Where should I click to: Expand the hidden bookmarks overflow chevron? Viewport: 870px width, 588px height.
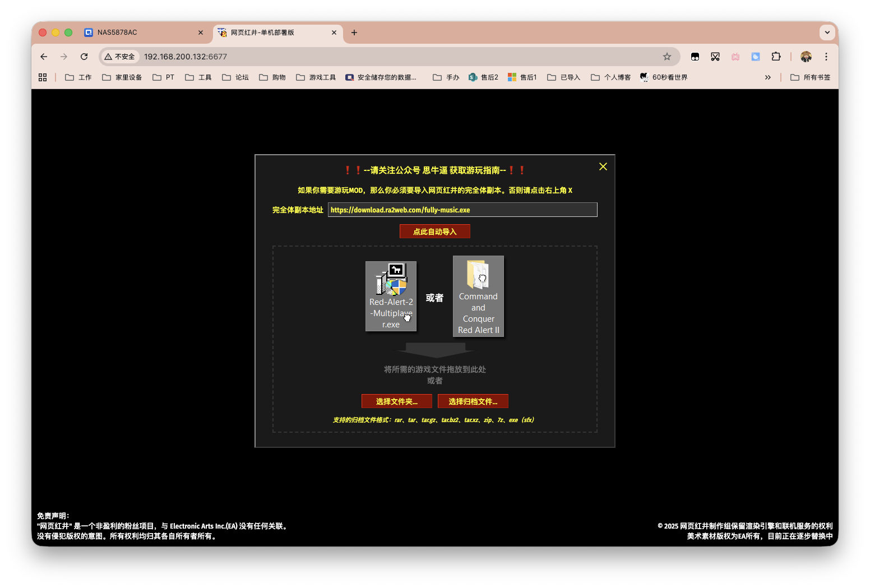(767, 77)
